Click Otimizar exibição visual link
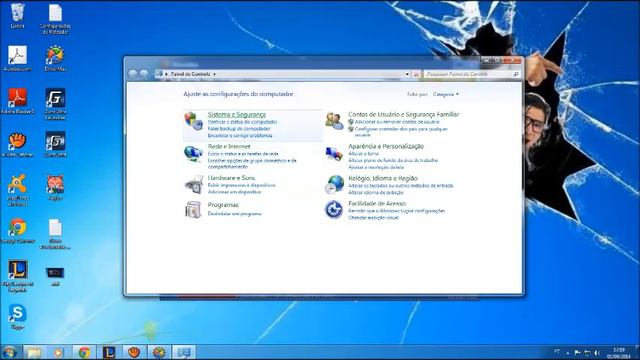Viewport: 640px width, 360px height. click(x=373, y=218)
